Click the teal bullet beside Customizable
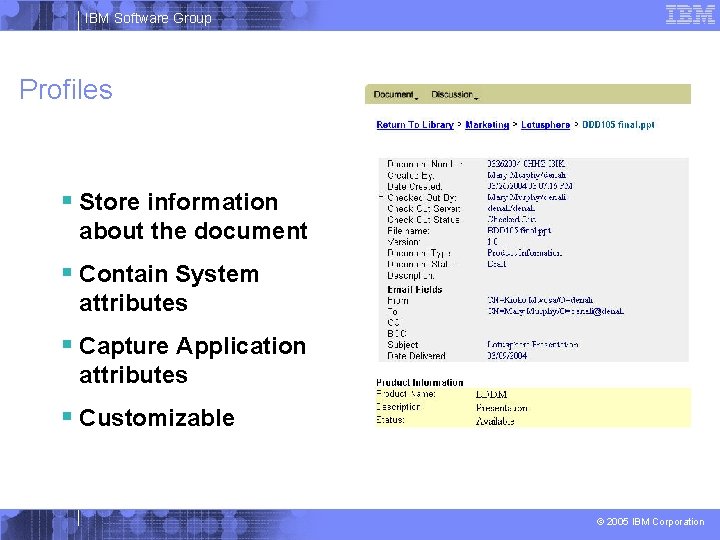The width and height of the screenshot is (720, 540). [67, 416]
